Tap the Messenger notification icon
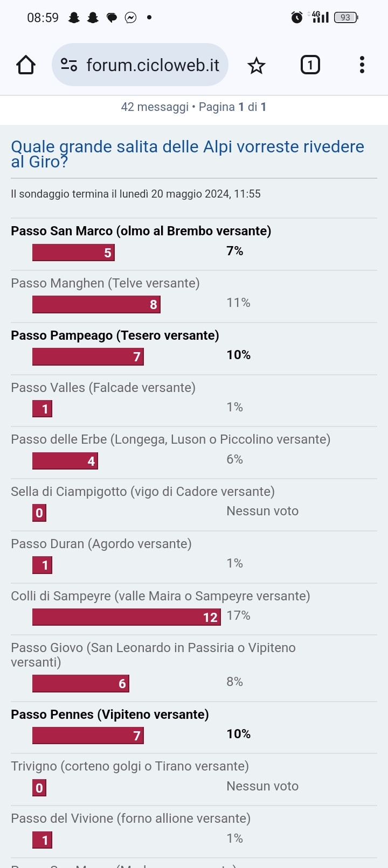 coord(130,18)
